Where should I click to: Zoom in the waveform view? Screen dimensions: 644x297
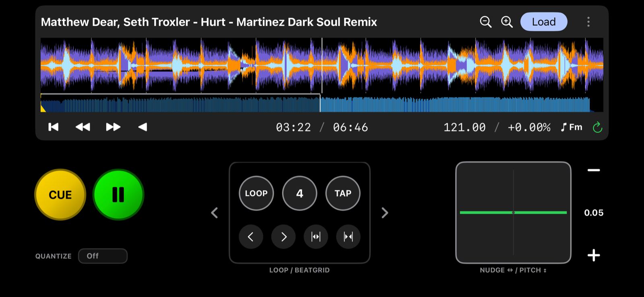[x=507, y=22]
